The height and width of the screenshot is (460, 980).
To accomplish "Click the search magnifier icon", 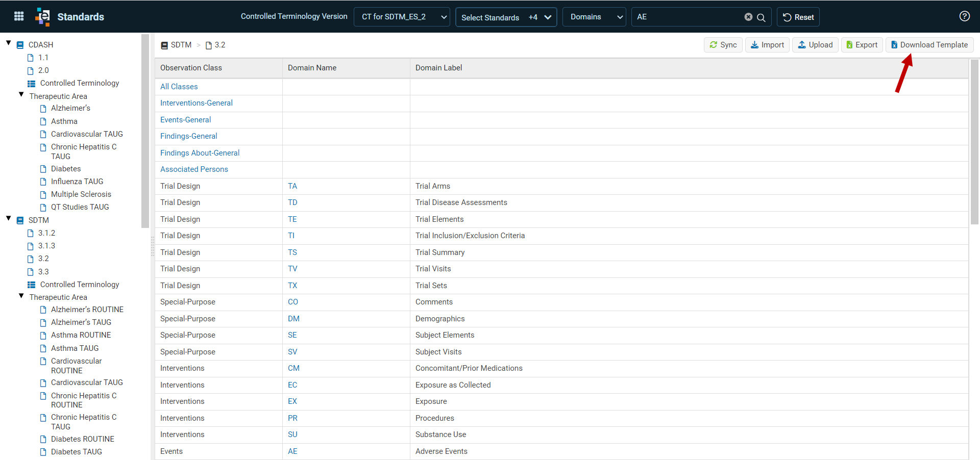I will [761, 17].
